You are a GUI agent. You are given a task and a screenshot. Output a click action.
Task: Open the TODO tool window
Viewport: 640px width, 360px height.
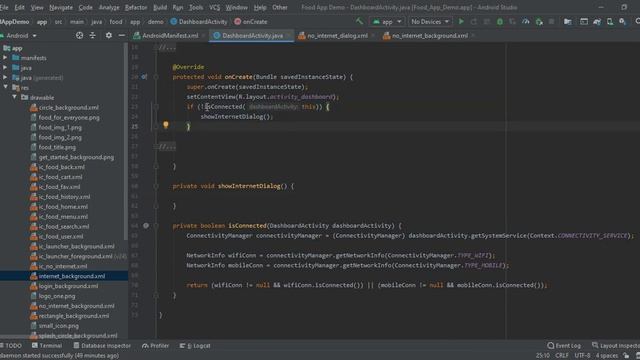[11, 345]
